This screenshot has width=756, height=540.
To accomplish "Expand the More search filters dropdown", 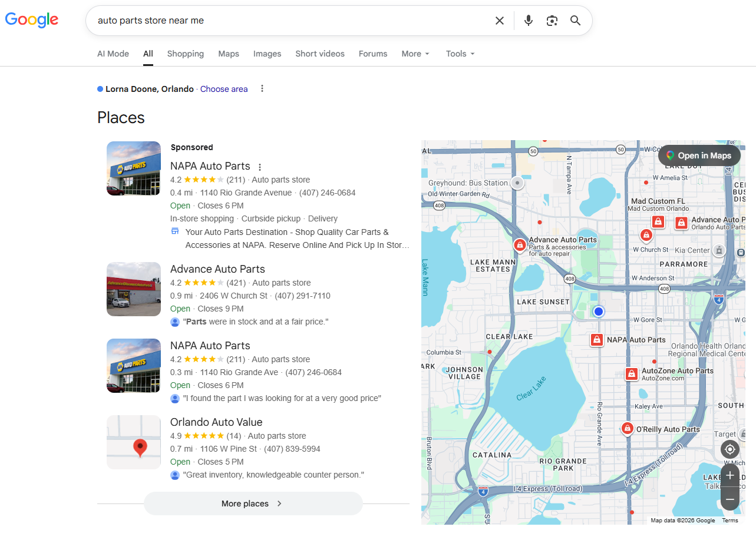I will (415, 54).
